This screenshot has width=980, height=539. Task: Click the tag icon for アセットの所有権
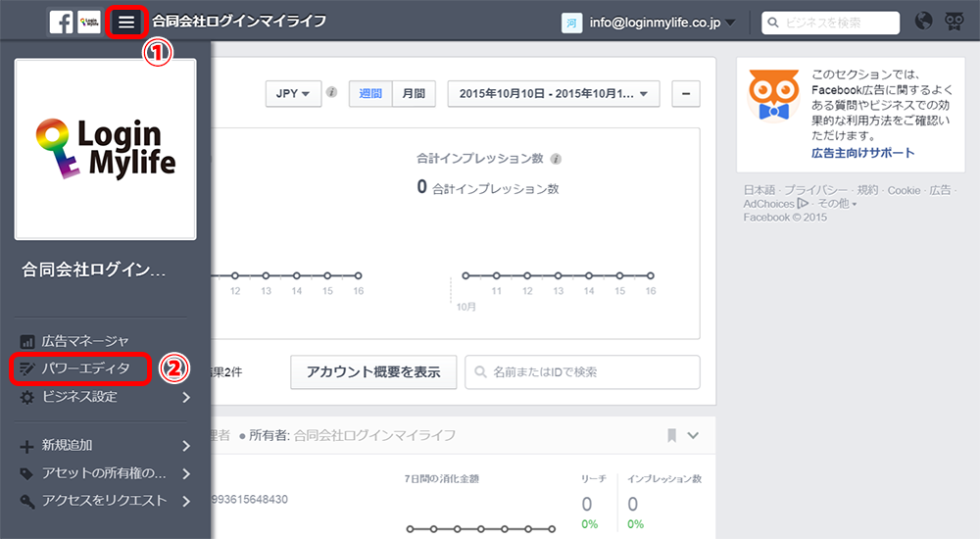pos(26,474)
